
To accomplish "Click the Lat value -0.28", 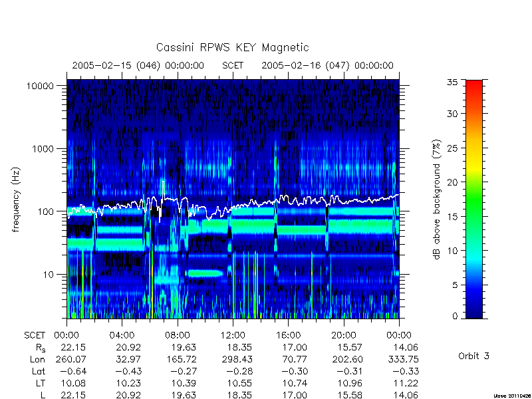I will point(239,372).
